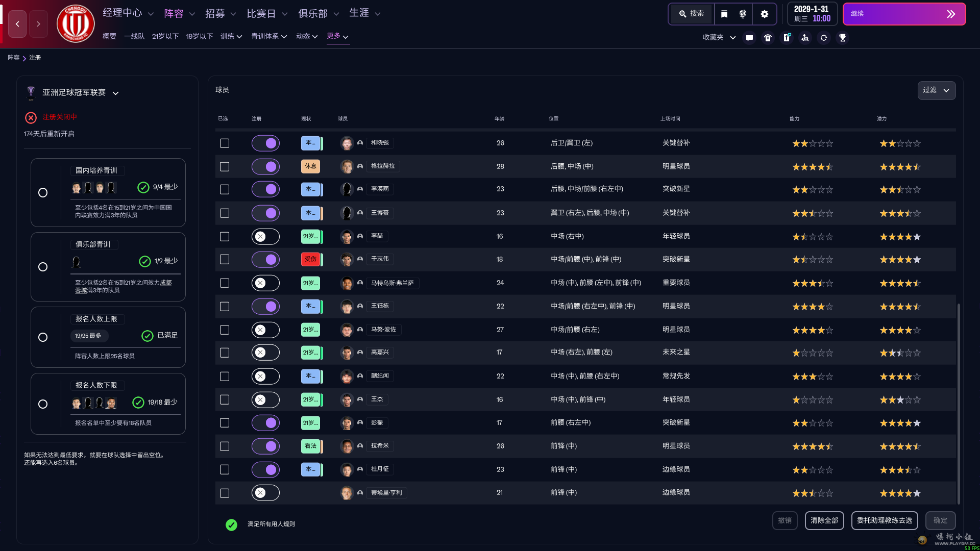Open the settings gear icon
Image resolution: width=980 pixels, height=551 pixels.
coord(764,14)
